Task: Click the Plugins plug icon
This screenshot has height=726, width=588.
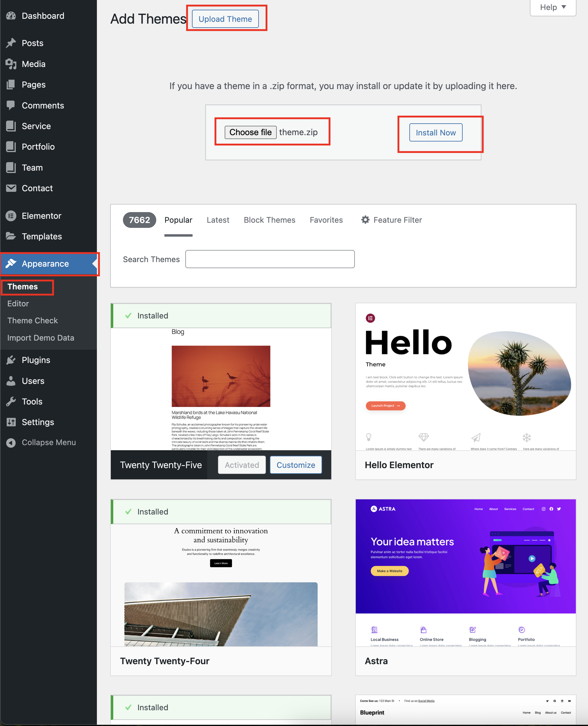Action: click(x=11, y=360)
